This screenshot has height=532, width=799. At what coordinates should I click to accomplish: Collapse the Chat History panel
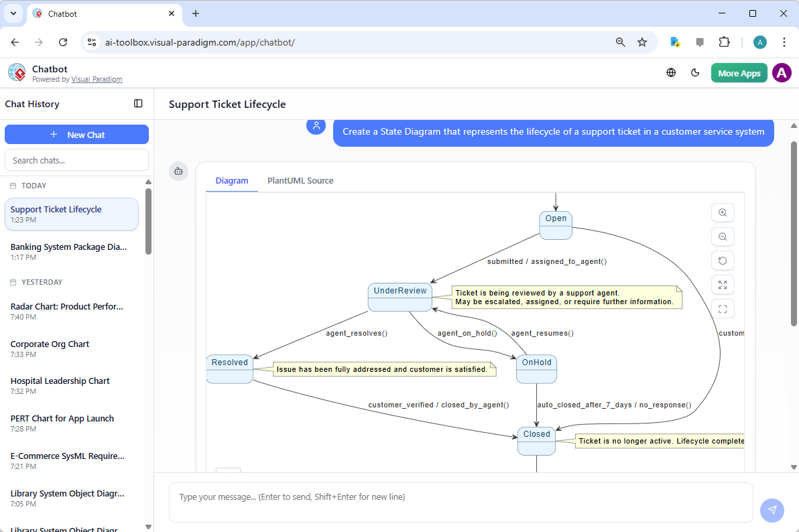138,103
